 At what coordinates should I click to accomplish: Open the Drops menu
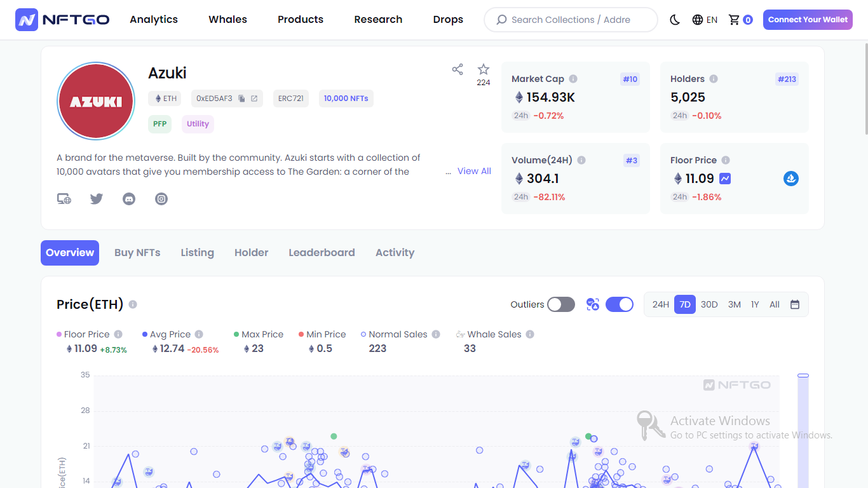(x=448, y=20)
